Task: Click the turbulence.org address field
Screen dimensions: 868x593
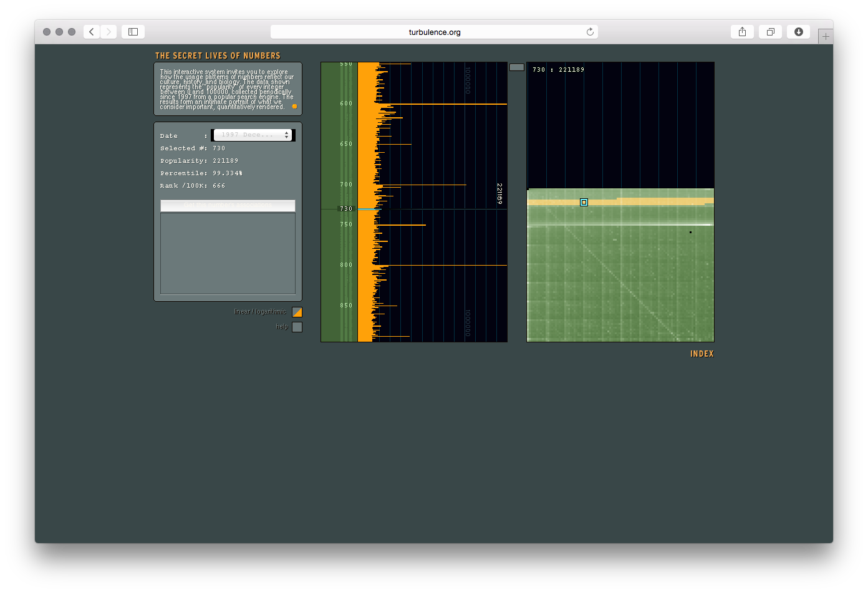Action: click(434, 32)
